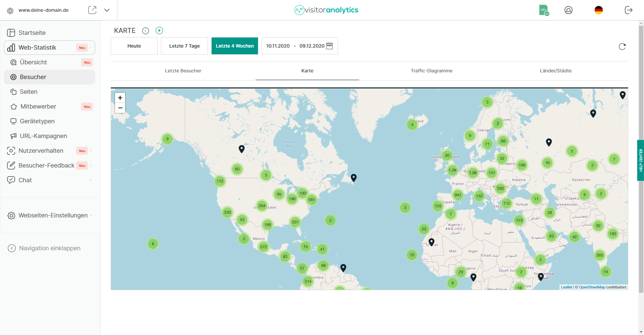Collapse the Web-Statistik section

tap(91, 48)
